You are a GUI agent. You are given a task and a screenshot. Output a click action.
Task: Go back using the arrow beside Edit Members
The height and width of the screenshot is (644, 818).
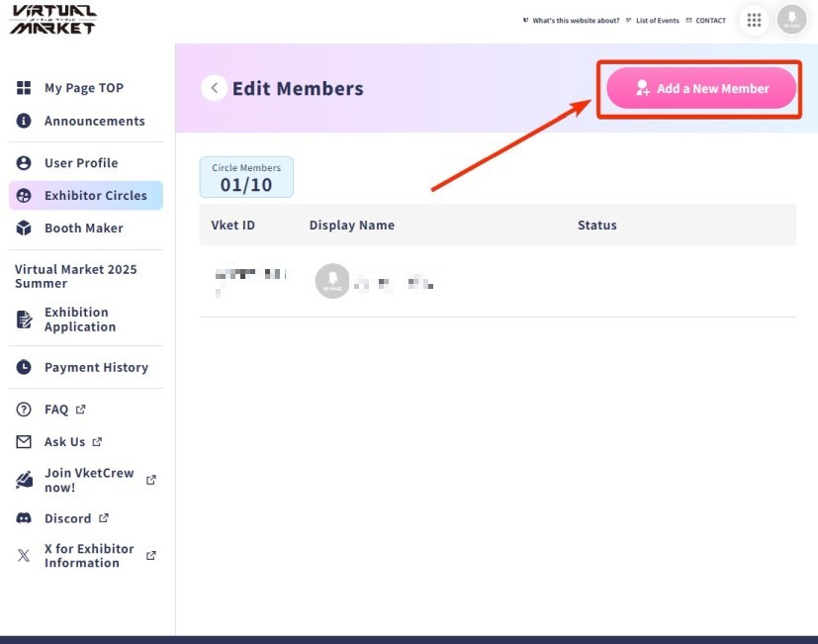click(214, 88)
